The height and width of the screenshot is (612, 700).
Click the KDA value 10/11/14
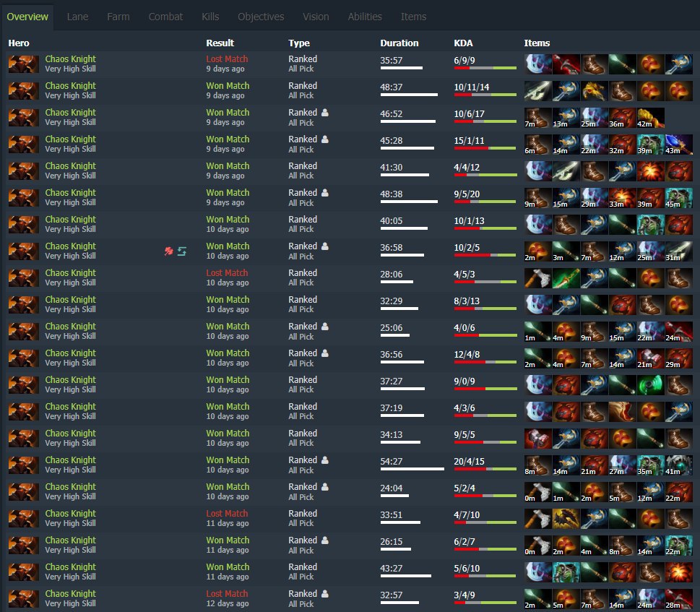coord(472,87)
